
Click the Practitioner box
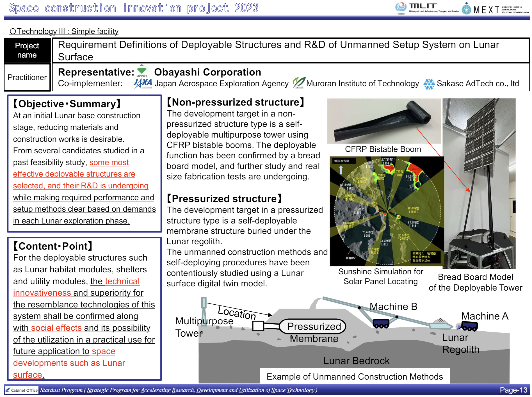[x=27, y=77]
